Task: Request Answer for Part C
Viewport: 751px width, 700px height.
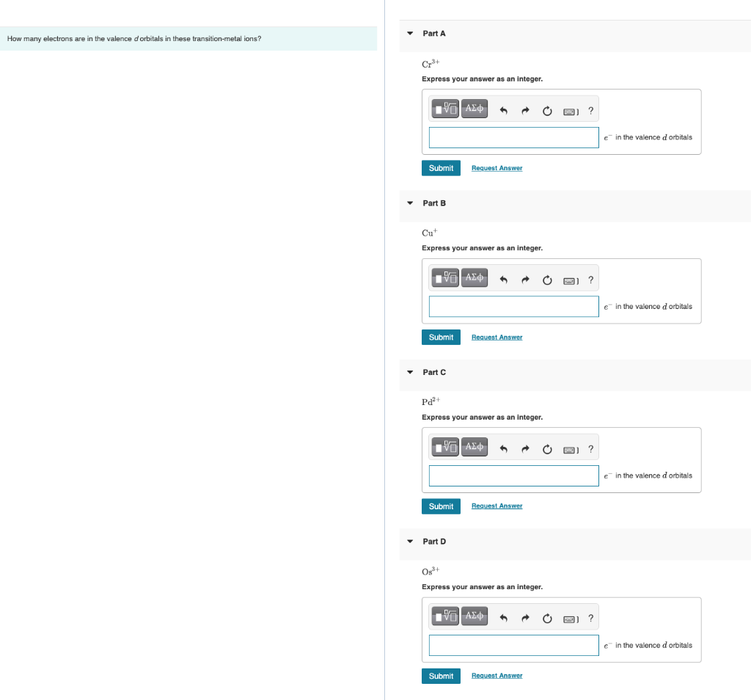Action: coord(497,506)
